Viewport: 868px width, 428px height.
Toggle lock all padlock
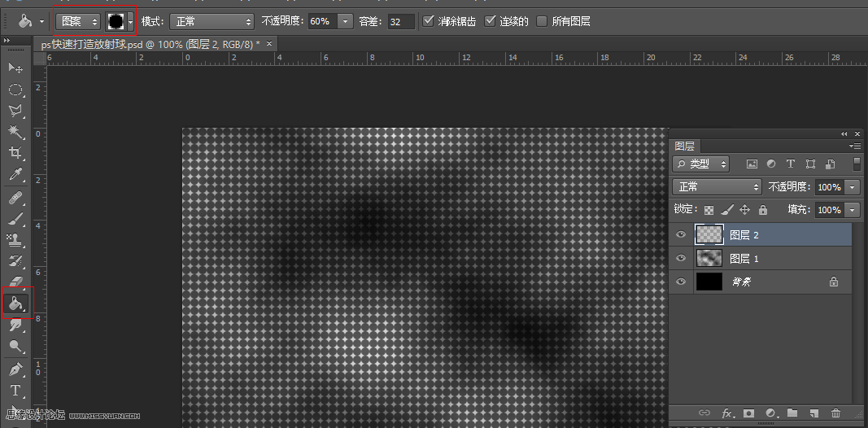(x=763, y=209)
